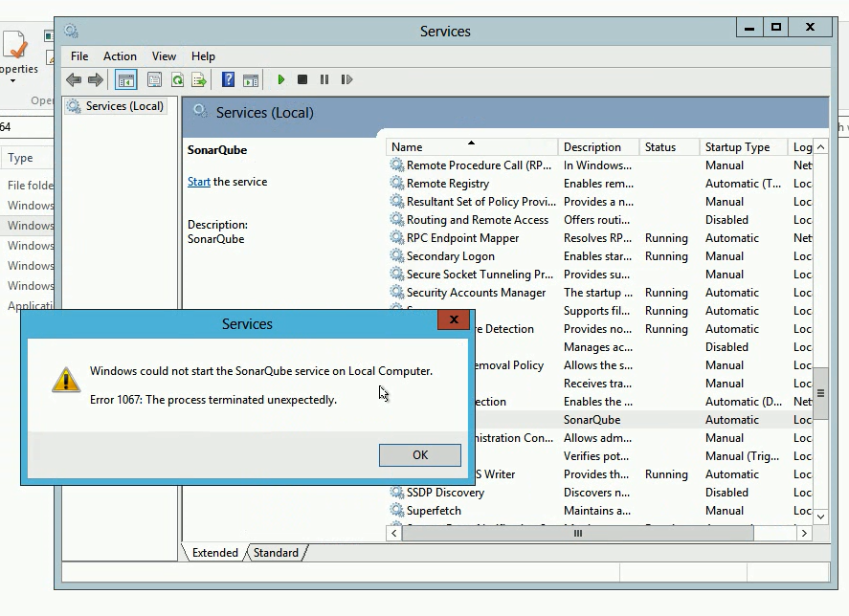
Task: Click the 'Automatic (T...' startup type cell
Action: [x=743, y=184]
